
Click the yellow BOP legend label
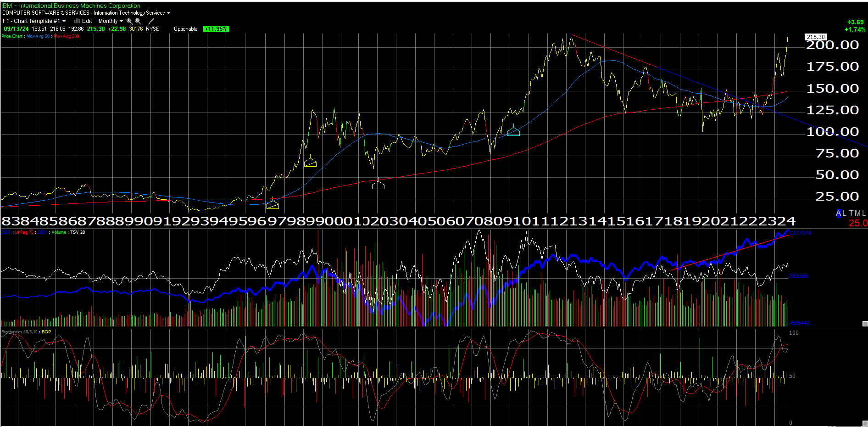(x=46, y=331)
